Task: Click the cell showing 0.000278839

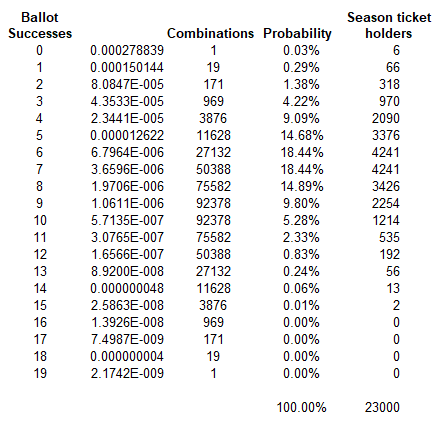Action: point(127,50)
